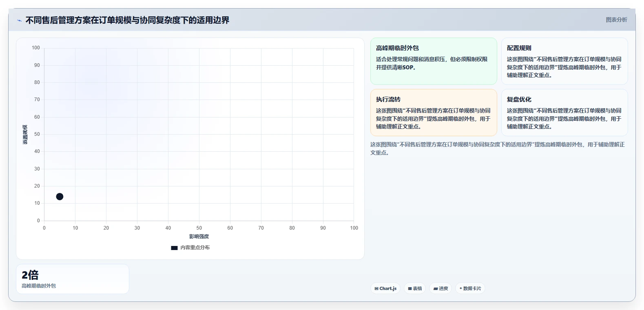Click the text 适合处理常规问题和消息积压 in green card
Viewport: 644px width, 310px height.
click(x=410, y=59)
